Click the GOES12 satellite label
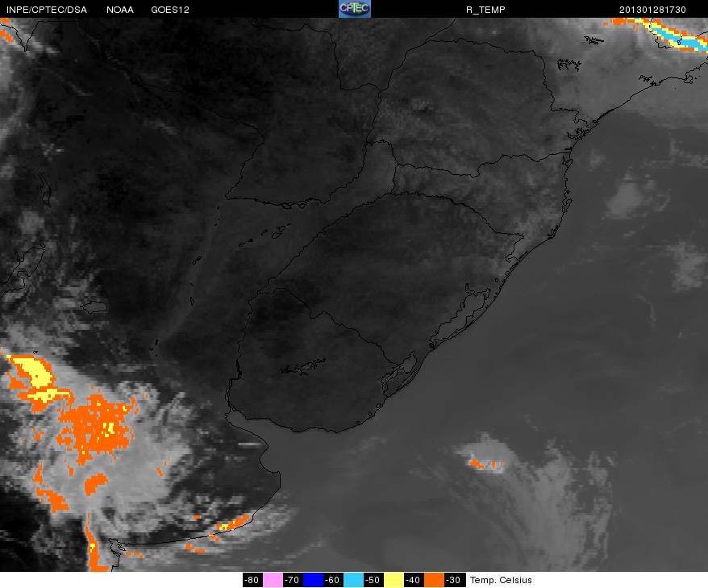 170,10
